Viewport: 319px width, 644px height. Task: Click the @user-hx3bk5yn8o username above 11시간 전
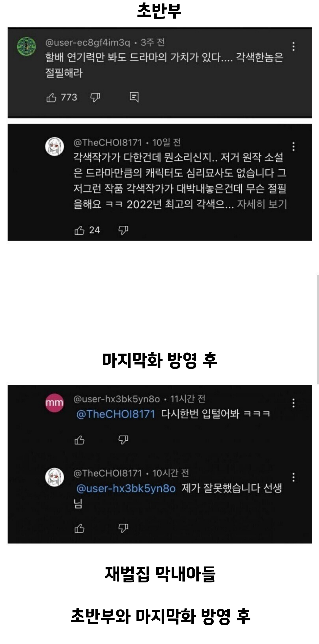click(x=117, y=399)
